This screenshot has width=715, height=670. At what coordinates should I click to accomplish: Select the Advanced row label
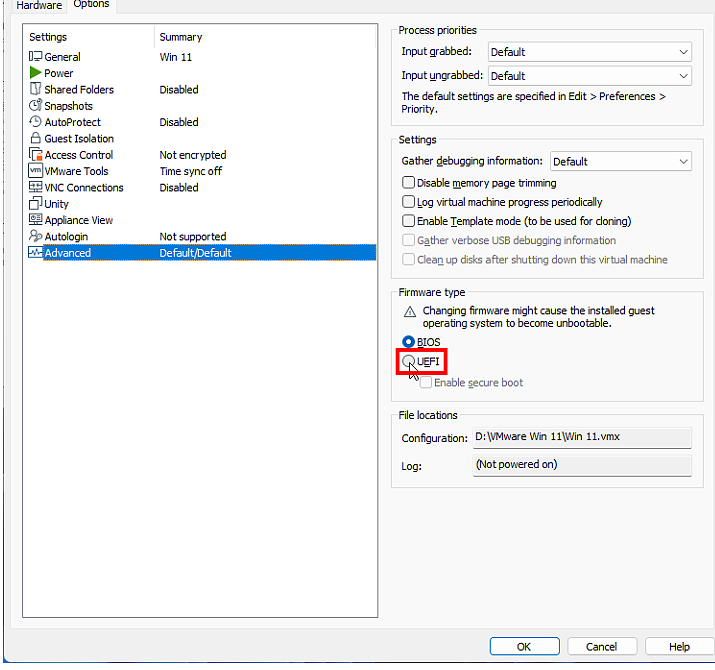pyautogui.click(x=67, y=253)
